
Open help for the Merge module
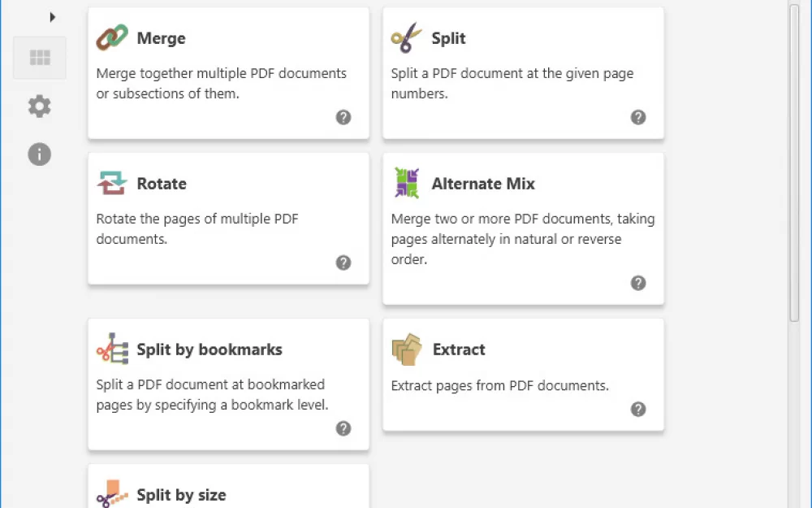click(343, 117)
